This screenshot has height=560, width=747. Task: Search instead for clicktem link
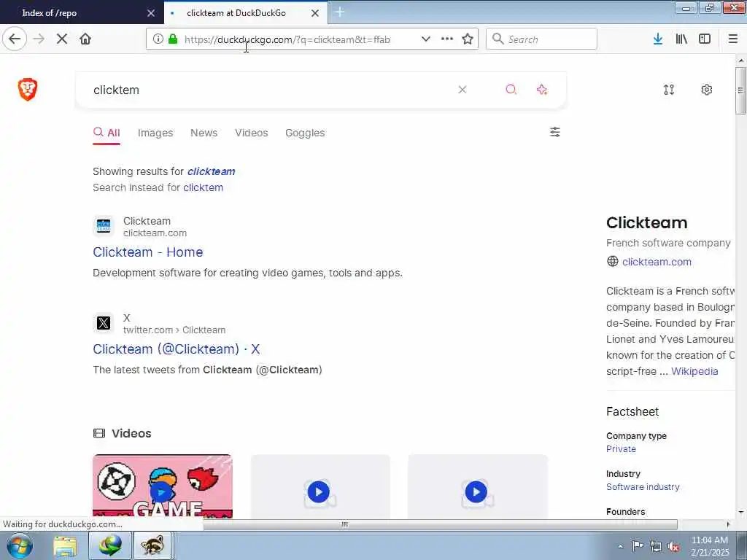[x=203, y=187]
